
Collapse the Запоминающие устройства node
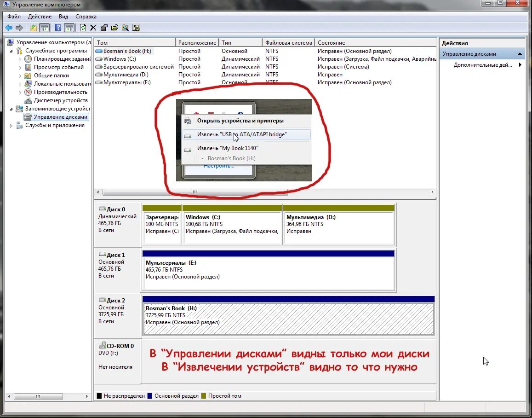click(x=11, y=109)
